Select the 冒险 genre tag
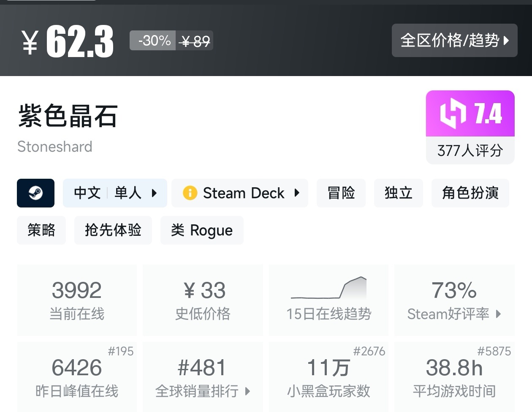Screen dimensions: 532x412 click(x=341, y=193)
